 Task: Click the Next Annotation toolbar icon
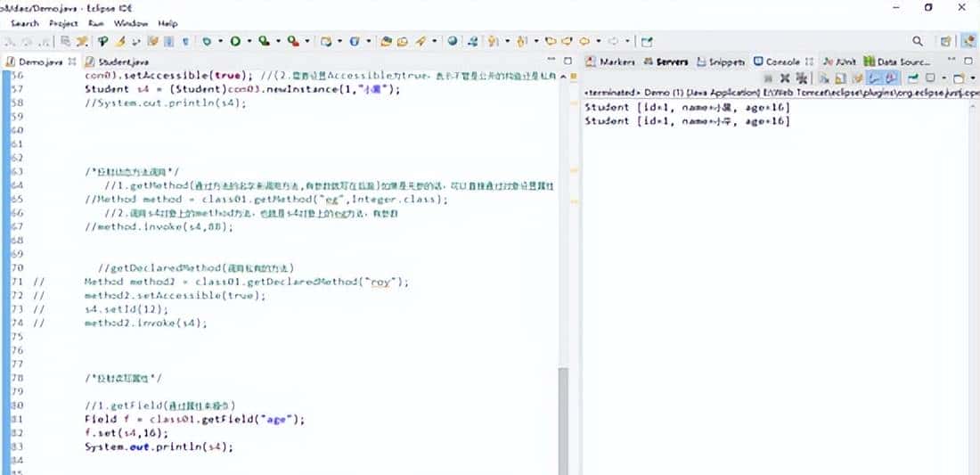coord(494,41)
